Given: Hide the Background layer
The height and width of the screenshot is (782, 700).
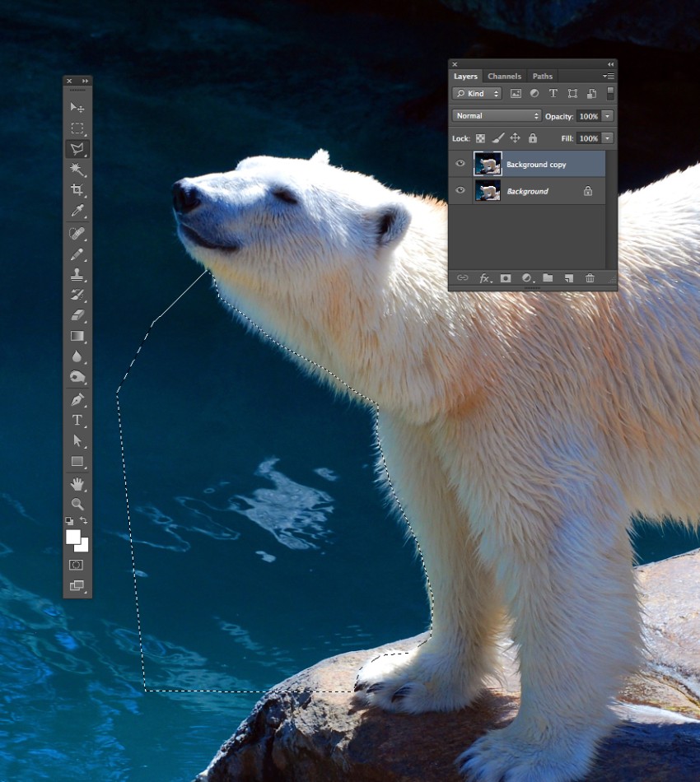Looking at the screenshot, I should 460,190.
